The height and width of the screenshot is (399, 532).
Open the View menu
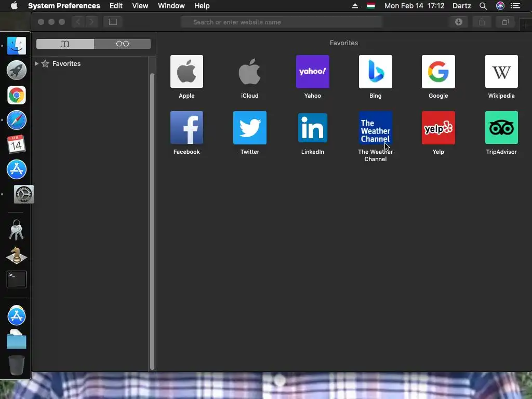click(x=140, y=6)
